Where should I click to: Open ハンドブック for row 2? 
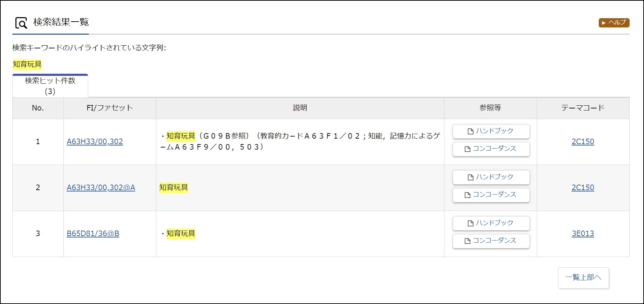(491, 177)
